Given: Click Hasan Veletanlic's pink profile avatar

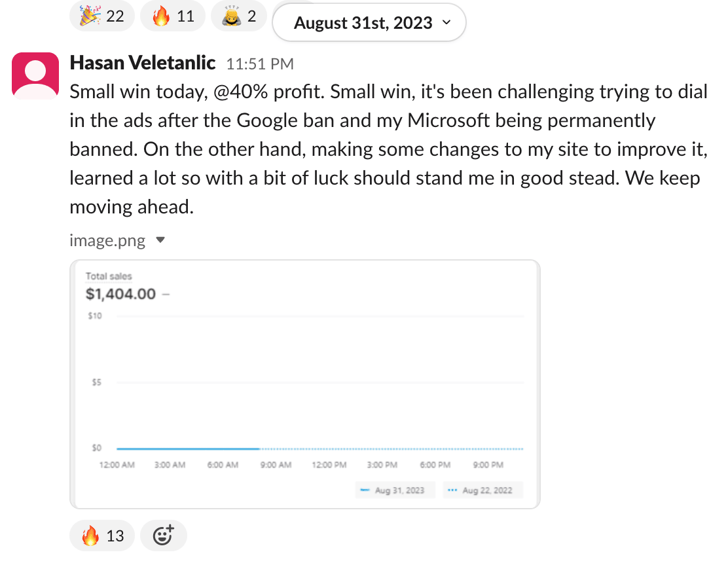Looking at the screenshot, I should 35,76.
